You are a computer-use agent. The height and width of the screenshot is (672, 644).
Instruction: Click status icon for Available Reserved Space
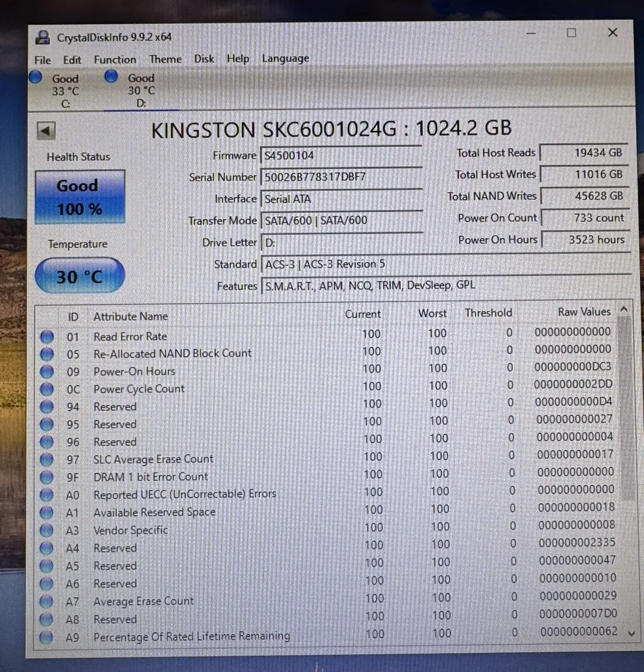tap(47, 513)
